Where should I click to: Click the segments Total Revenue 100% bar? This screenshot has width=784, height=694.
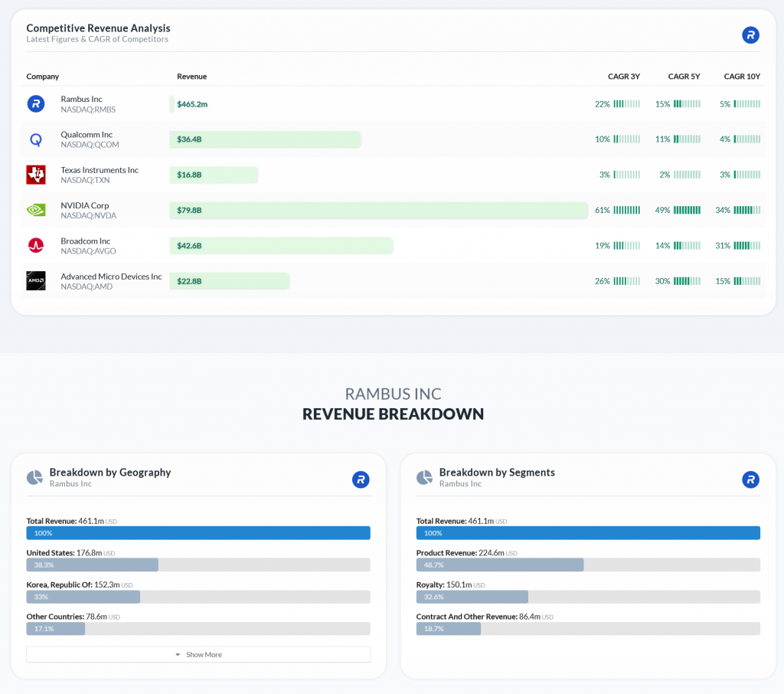pyautogui.click(x=588, y=533)
